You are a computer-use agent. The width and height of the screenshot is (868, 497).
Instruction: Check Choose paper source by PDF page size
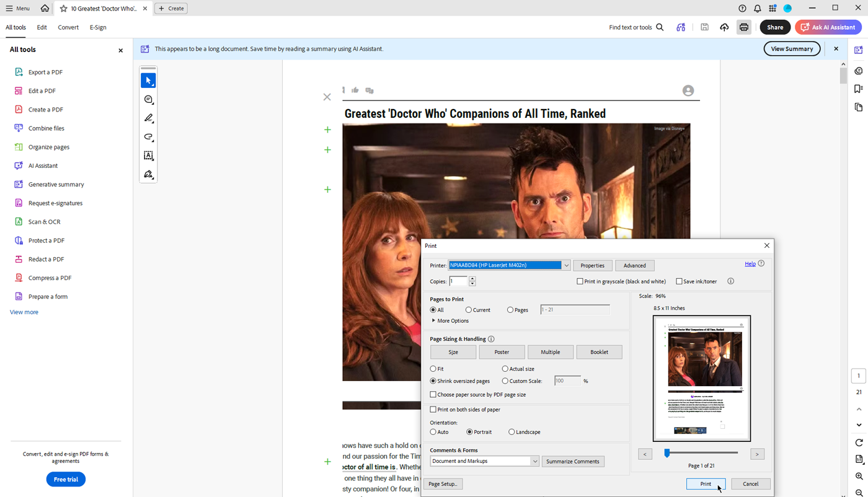433,395
